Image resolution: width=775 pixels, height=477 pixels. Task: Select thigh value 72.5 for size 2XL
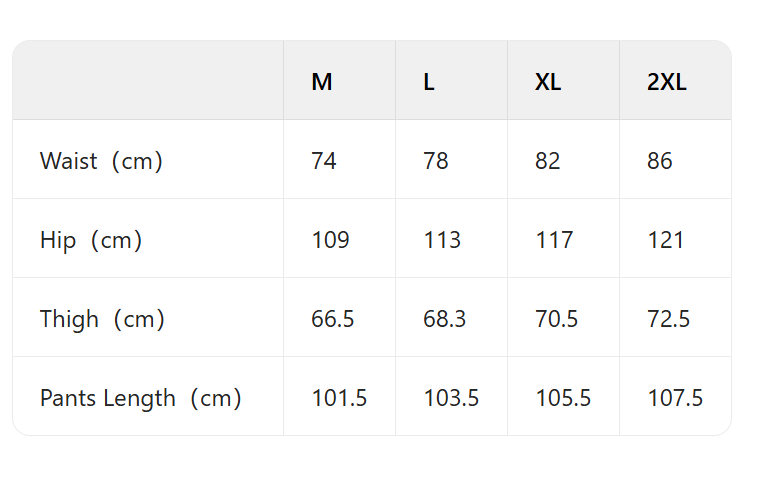coord(669,319)
